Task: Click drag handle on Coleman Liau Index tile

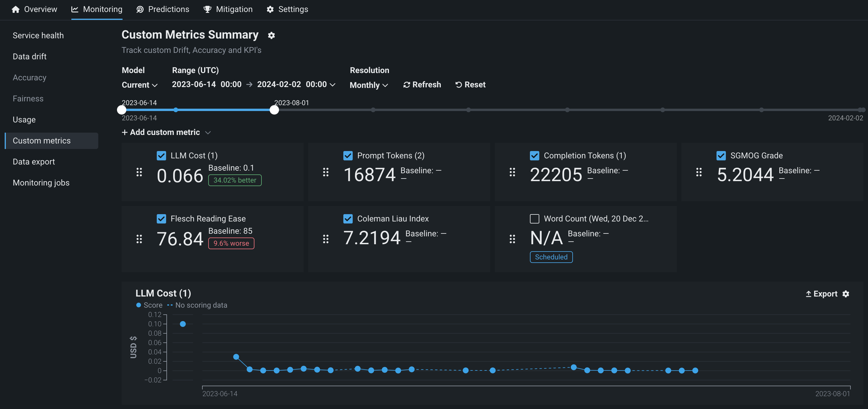Action: 325,239
